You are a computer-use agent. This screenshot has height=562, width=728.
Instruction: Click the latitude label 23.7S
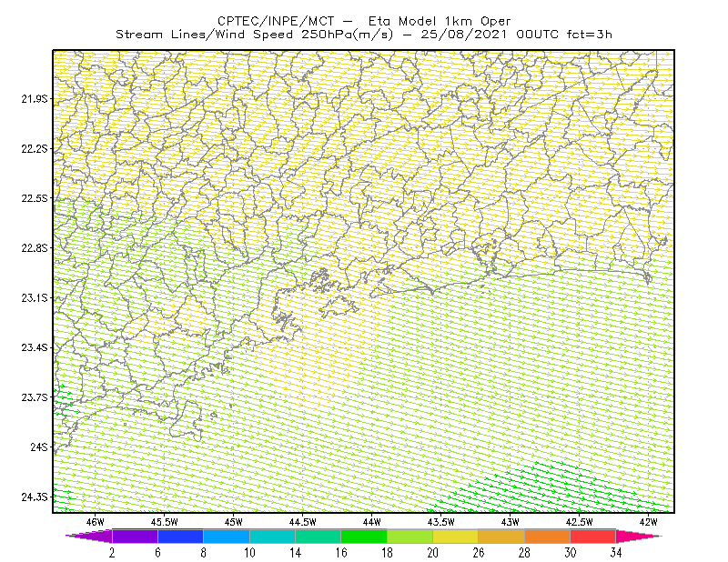click(x=35, y=397)
